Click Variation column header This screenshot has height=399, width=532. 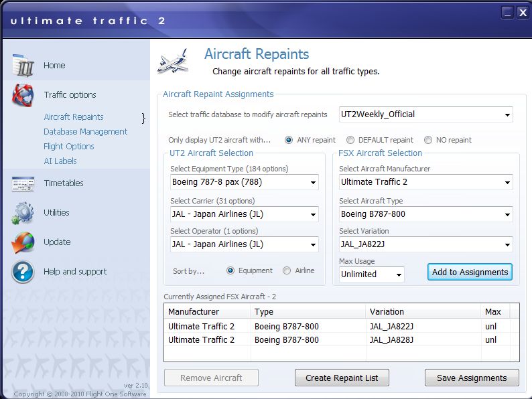pyautogui.click(x=423, y=311)
